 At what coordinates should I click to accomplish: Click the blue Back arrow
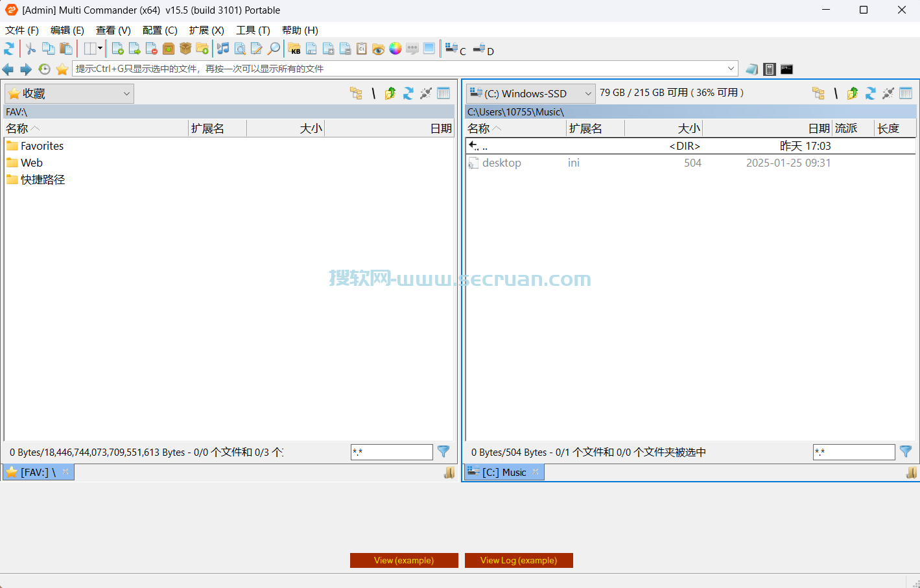tap(8, 69)
